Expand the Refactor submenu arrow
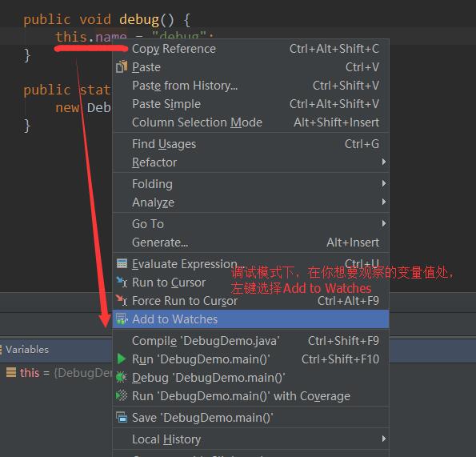Screen dimensions: 476x457 coord(384,162)
